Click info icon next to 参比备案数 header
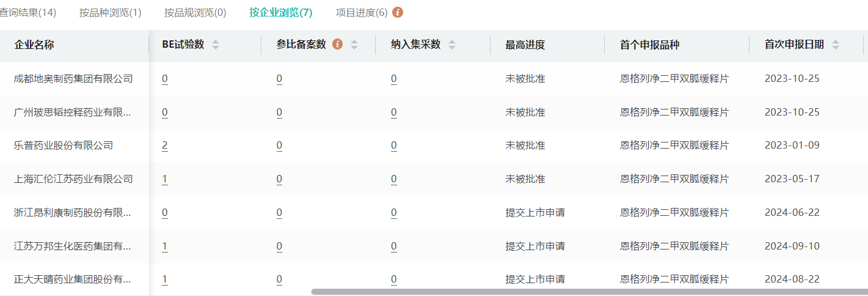The image size is (868, 296). pos(337,45)
